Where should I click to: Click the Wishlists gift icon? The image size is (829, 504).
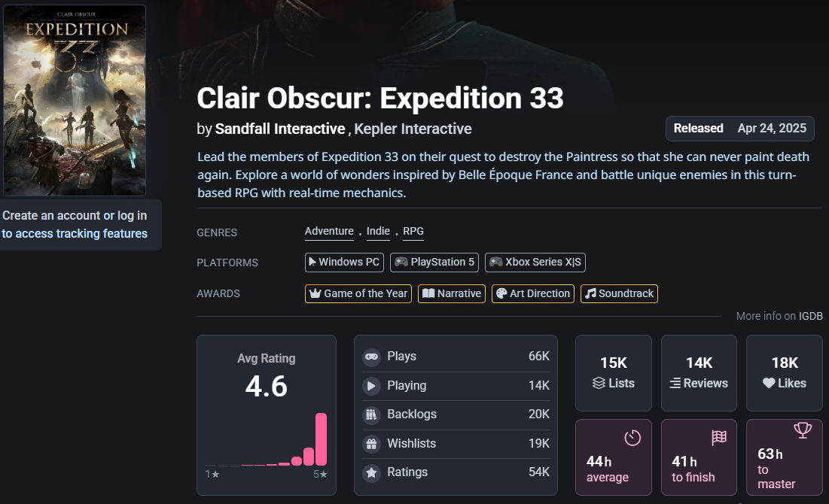370,444
